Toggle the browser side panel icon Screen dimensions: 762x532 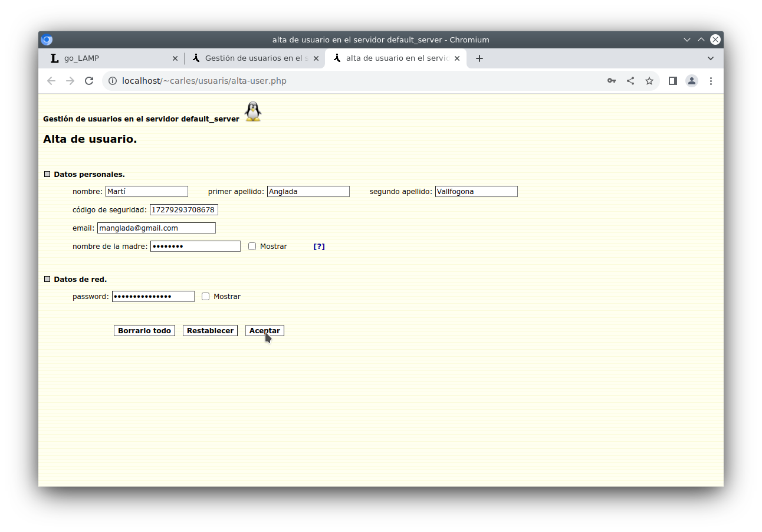pos(672,81)
